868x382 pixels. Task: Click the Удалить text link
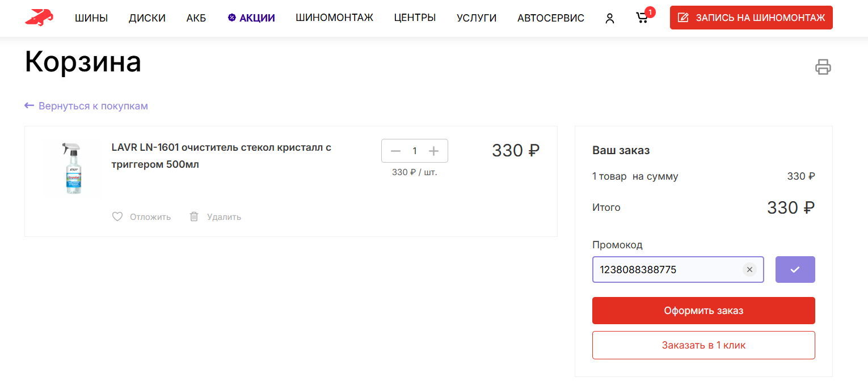pos(224,217)
